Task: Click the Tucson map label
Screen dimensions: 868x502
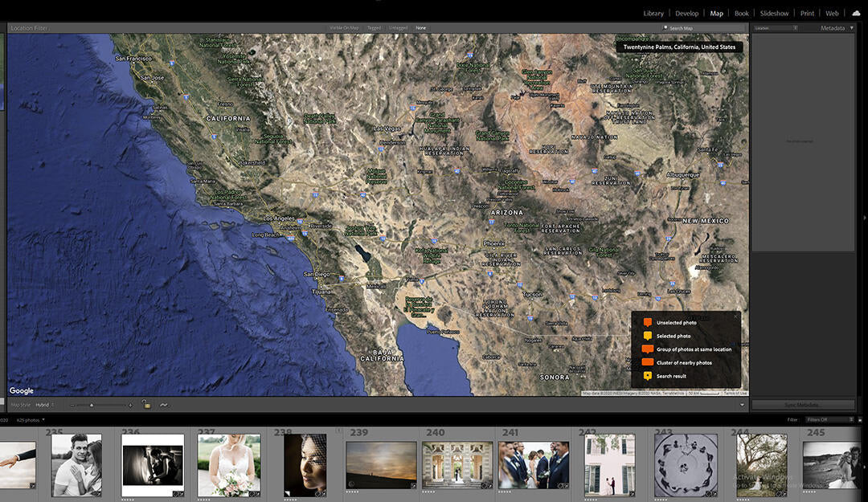Action: pos(532,295)
